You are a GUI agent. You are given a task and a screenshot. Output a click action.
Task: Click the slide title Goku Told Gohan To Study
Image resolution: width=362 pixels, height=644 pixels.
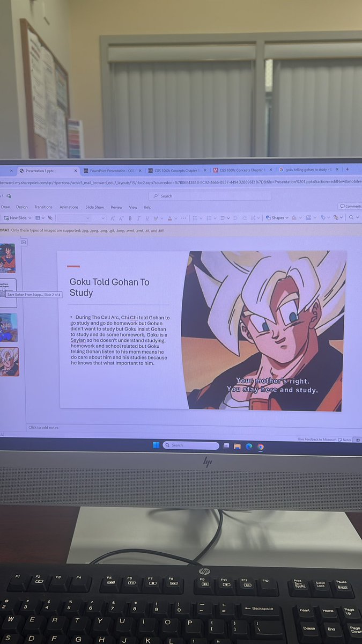pos(109,287)
